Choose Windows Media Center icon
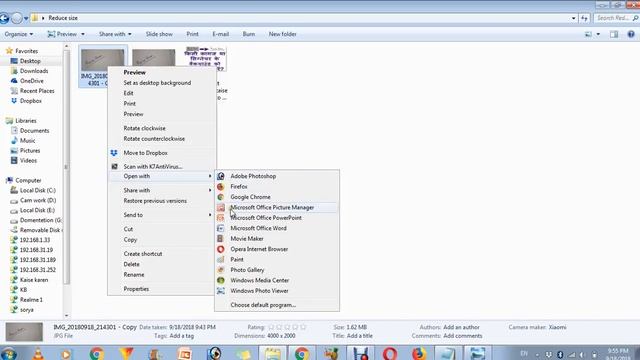 221,280
